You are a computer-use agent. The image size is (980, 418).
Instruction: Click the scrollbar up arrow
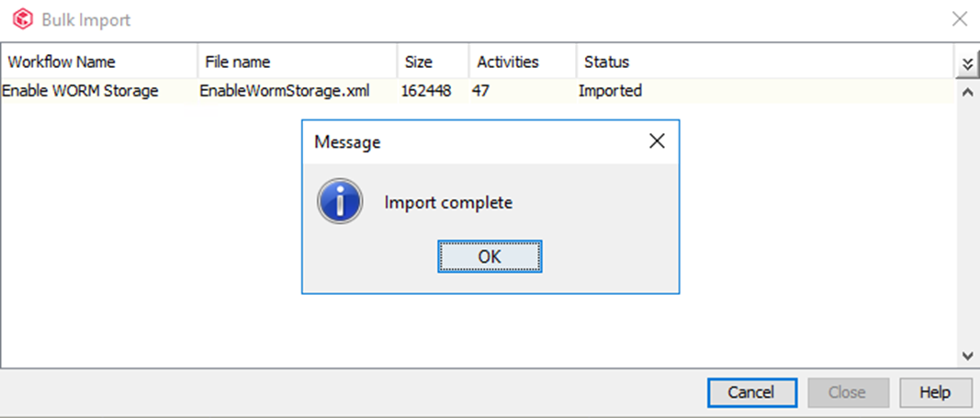(x=966, y=92)
